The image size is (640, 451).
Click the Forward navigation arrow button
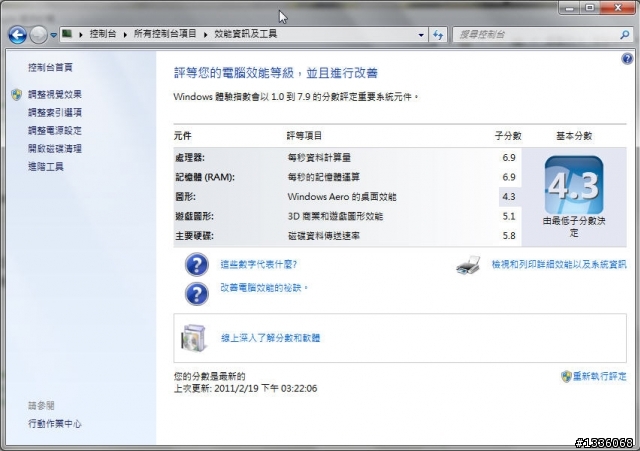(39, 35)
